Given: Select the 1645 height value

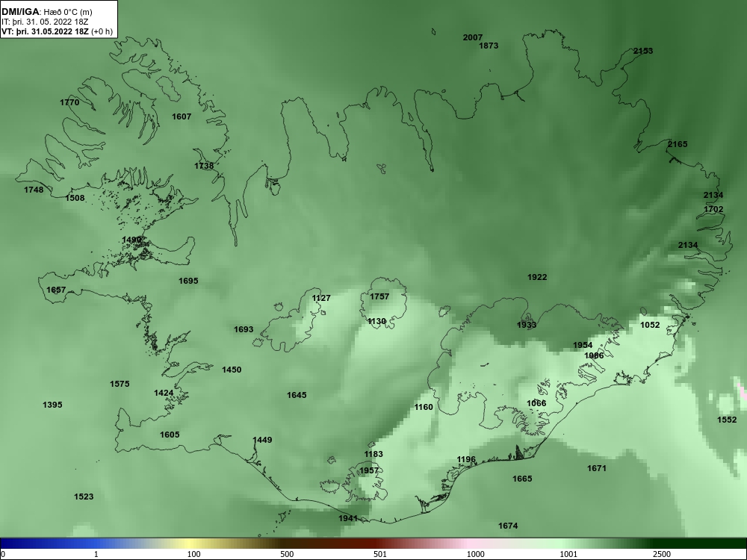Looking at the screenshot, I should point(297,395).
